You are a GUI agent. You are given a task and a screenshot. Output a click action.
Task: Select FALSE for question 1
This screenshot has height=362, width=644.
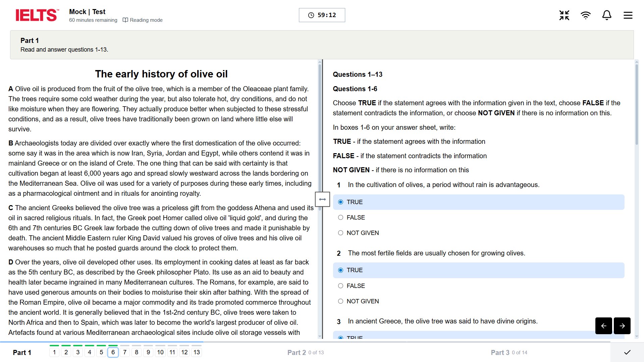479,218
